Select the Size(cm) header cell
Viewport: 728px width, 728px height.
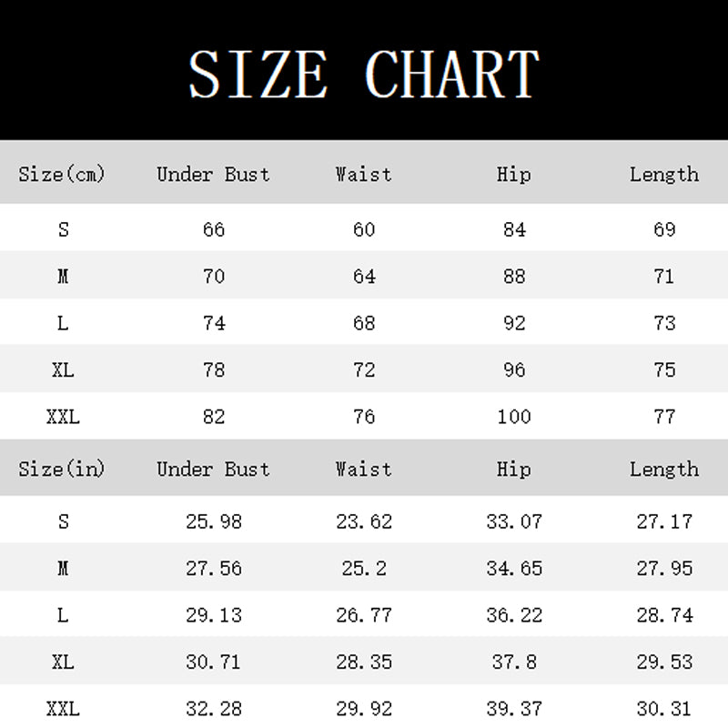tap(62, 174)
